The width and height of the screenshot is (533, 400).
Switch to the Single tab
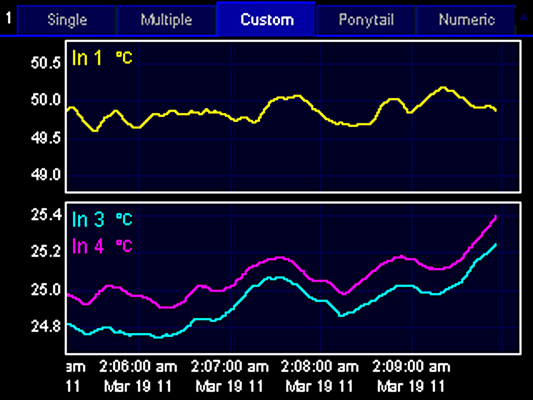67,20
